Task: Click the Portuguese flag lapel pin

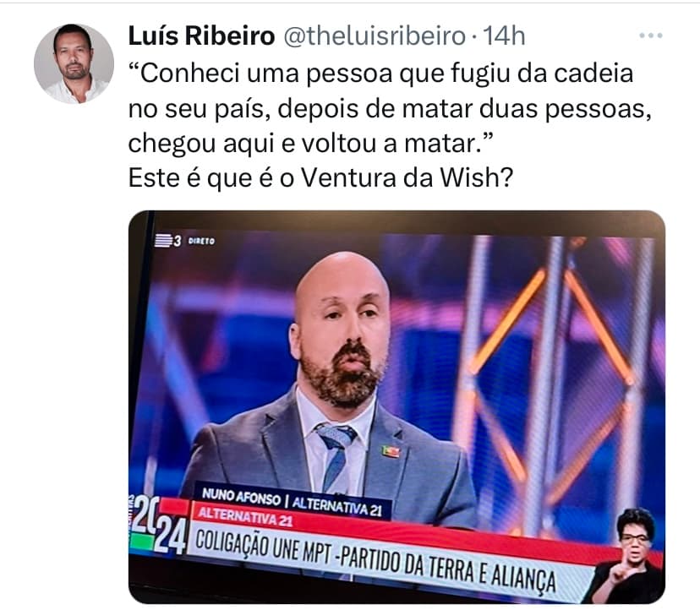Action: pyautogui.click(x=391, y=451)
